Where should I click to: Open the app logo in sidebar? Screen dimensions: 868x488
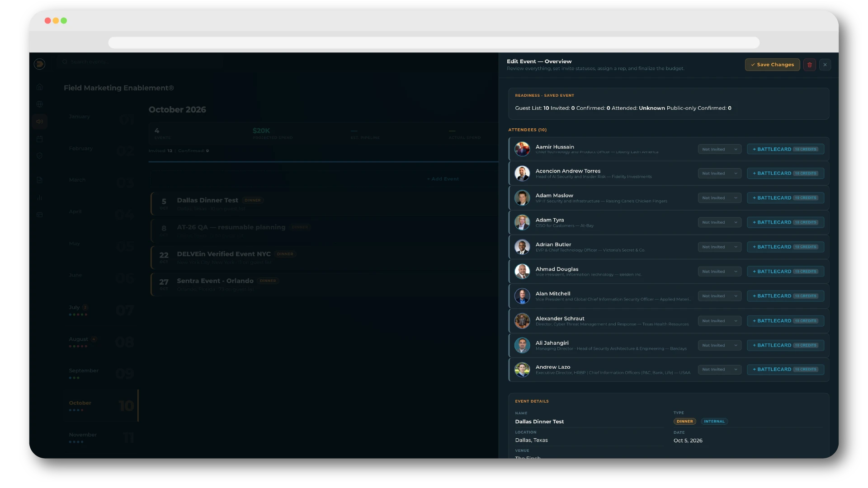point(39,64)
